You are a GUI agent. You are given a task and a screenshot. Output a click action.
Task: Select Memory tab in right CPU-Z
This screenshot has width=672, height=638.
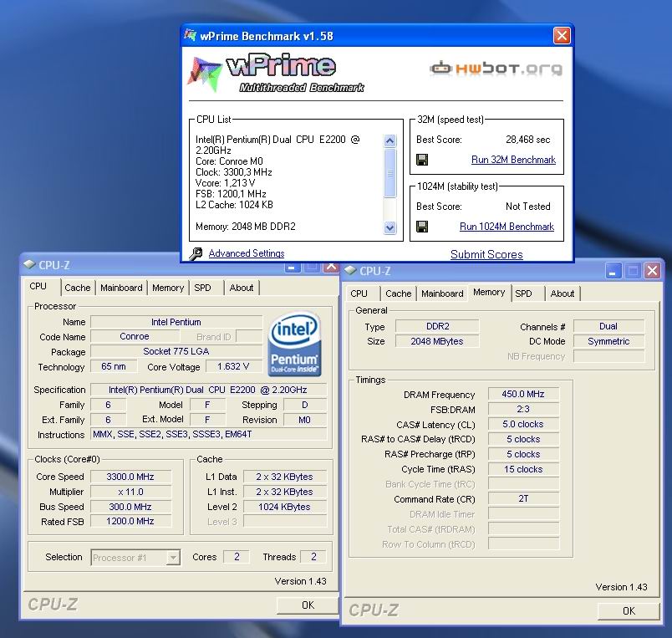click(x=489, y=292)
